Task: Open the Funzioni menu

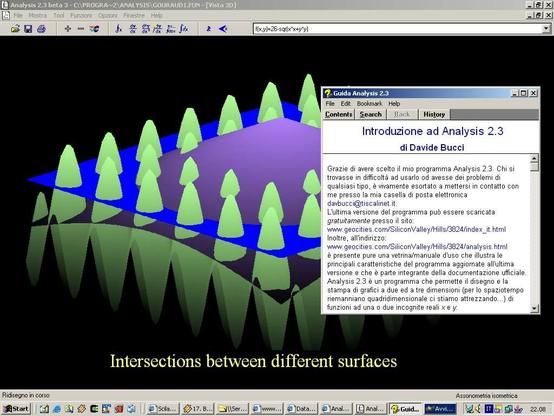Action: pos(81,16)
